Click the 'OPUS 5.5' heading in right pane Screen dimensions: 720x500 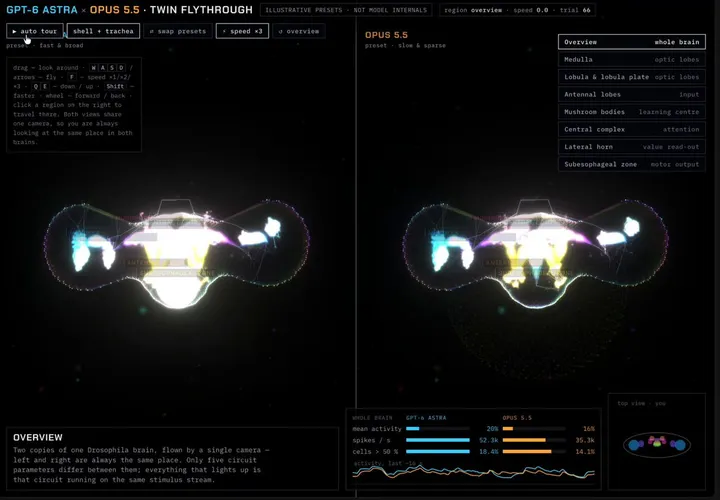[386, 35]
